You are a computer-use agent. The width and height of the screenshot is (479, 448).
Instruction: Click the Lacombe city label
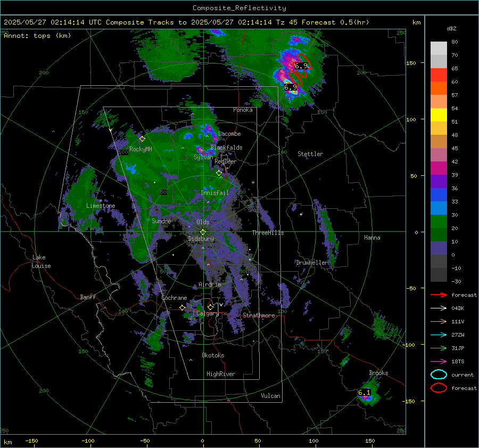pyautogui.click(x=229, y=134)
